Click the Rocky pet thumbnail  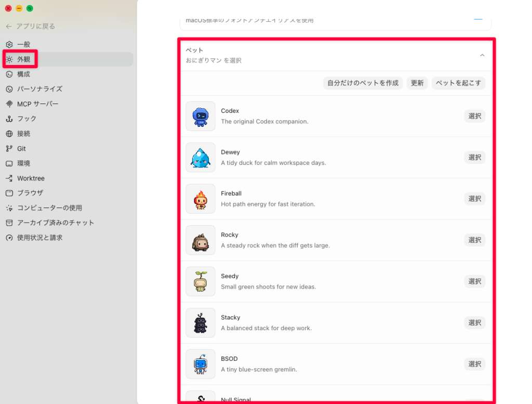coord(201,240)
